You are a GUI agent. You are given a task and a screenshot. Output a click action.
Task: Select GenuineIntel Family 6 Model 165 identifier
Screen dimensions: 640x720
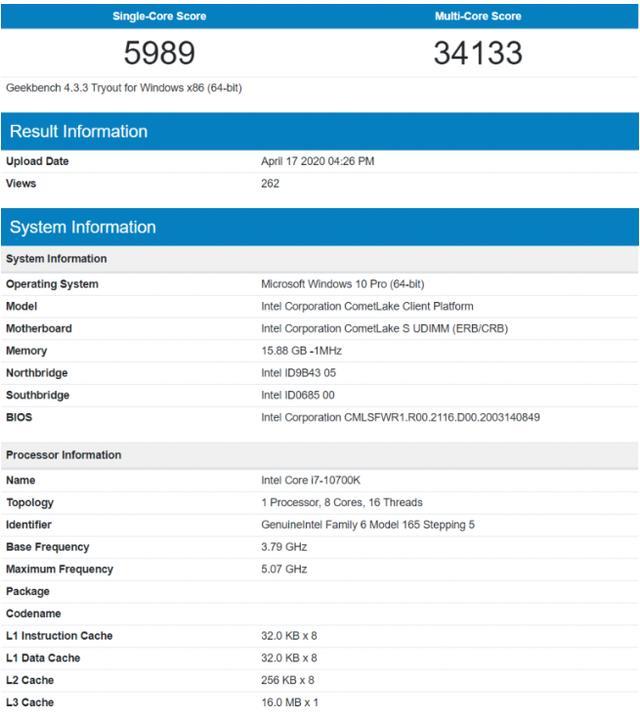(368, 525)
